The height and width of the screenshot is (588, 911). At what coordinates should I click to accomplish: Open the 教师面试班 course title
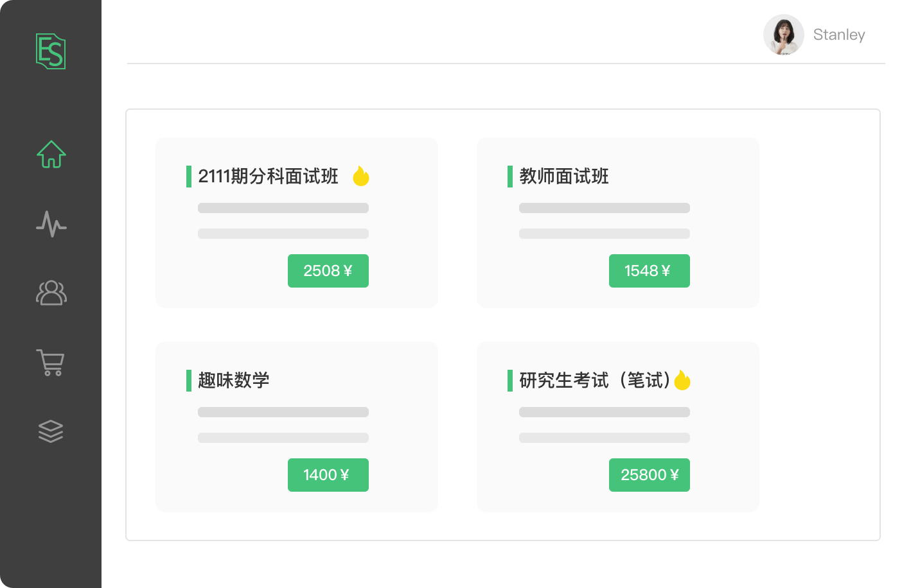tap(564, 176)
